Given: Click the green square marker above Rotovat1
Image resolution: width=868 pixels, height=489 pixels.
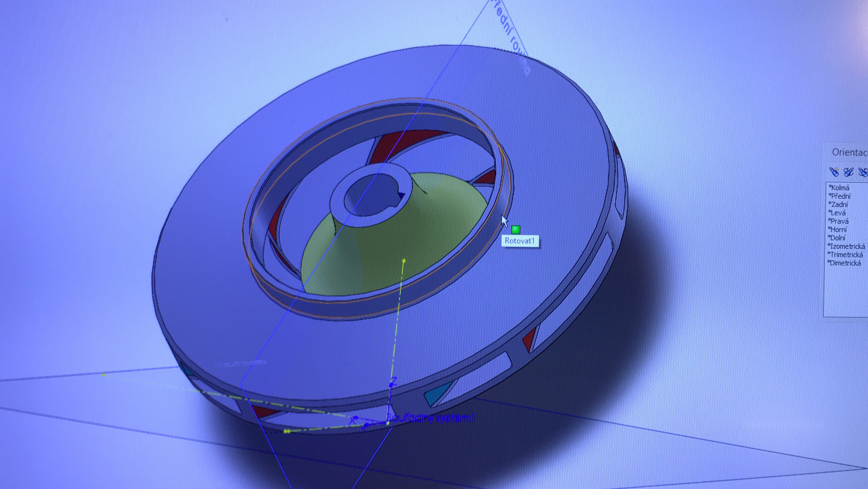Looking at the screenshot, I should point(516,230).
